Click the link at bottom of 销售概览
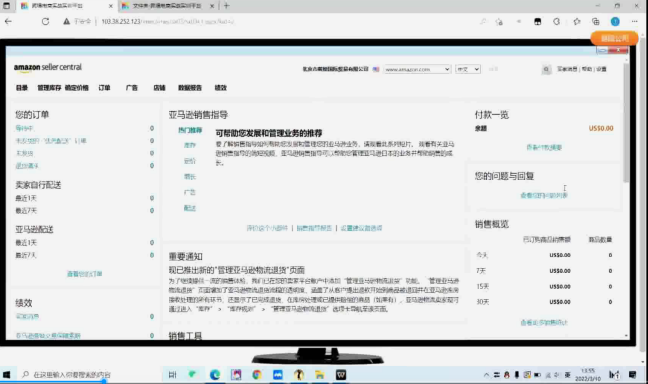Viewport: 648px width, 384px height. coord(544,323)
